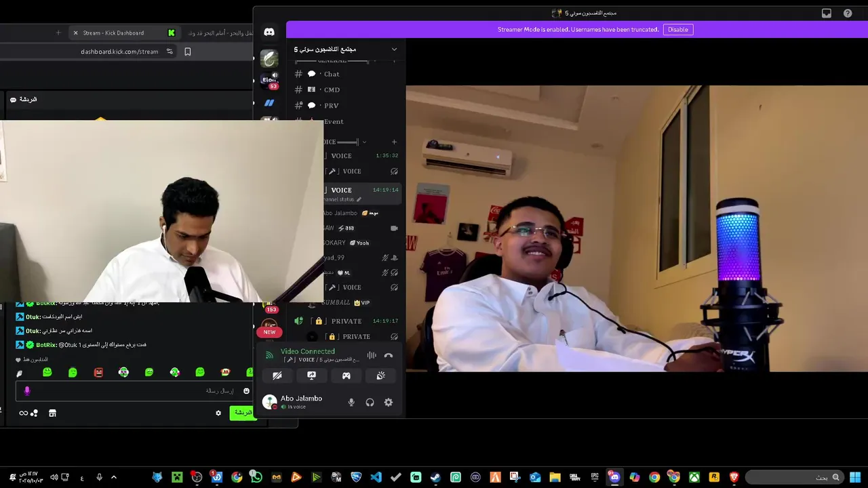Toggle noise suppression waveform icon

pyautogui.click(x=372, y=355)
